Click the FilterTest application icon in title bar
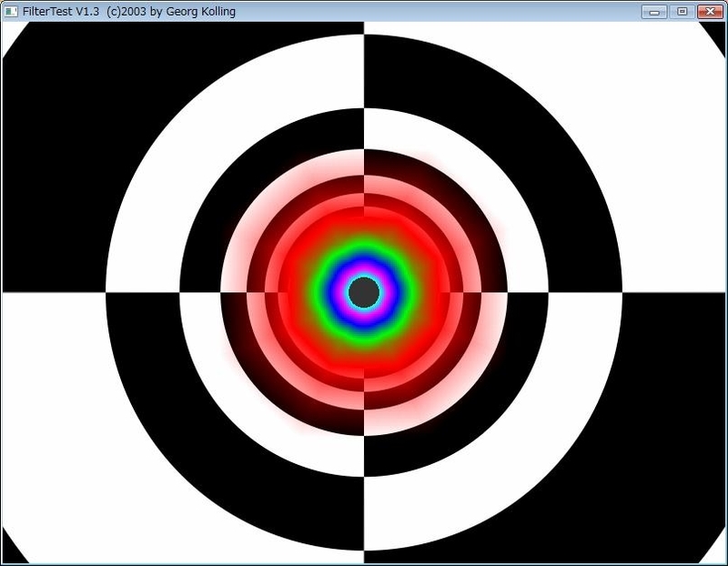This screenshot has width=728, height=566. [x=11, y=11]
